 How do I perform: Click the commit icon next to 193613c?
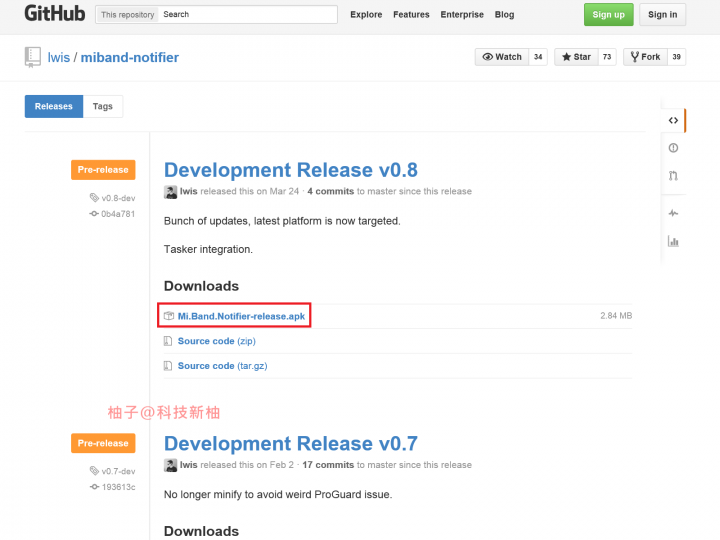94,487
